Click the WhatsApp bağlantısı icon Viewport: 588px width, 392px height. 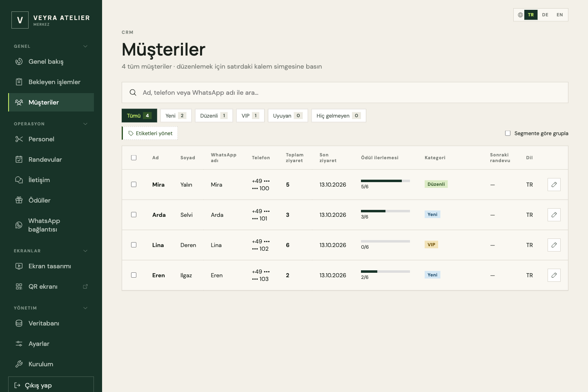click(x=19, y=225)
